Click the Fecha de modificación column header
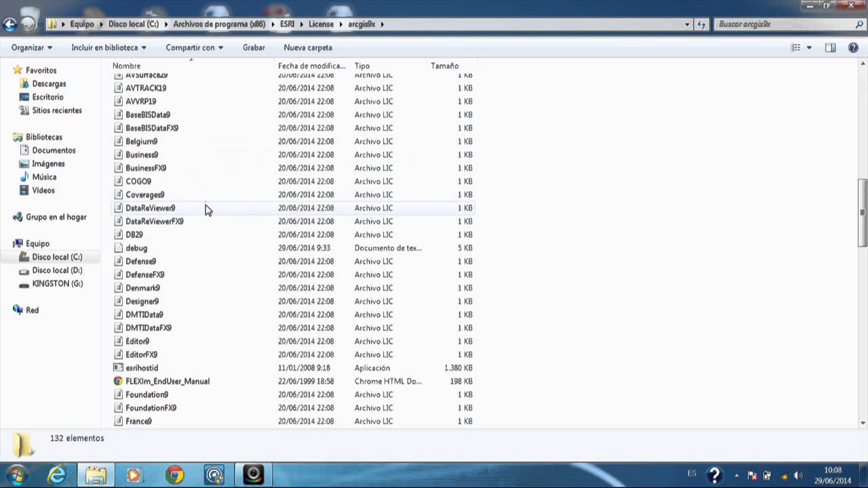Image resolution: width=868 pixels, height=488 pixels. [313, 66]
